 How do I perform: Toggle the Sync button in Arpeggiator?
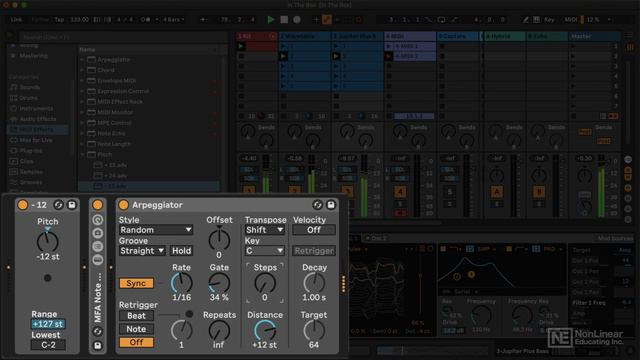click(x=136, y=283)
